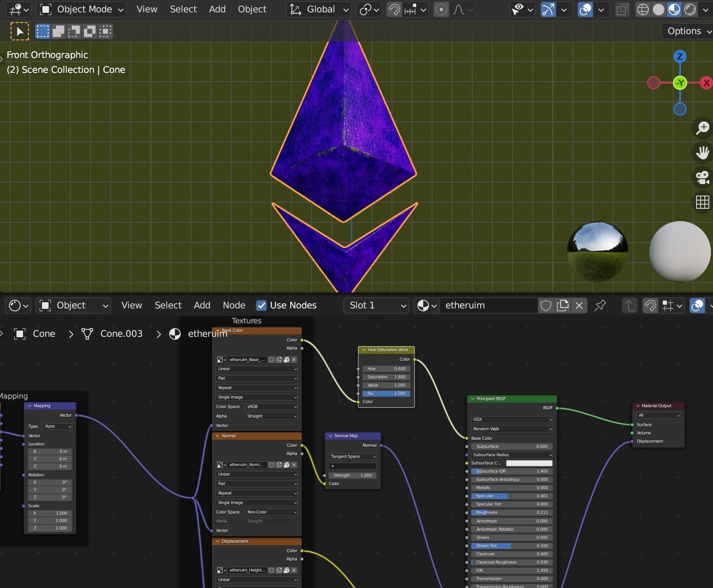Open the viewport Select menu
This screenshot has height=588, width=713.
tap(183, 9)
